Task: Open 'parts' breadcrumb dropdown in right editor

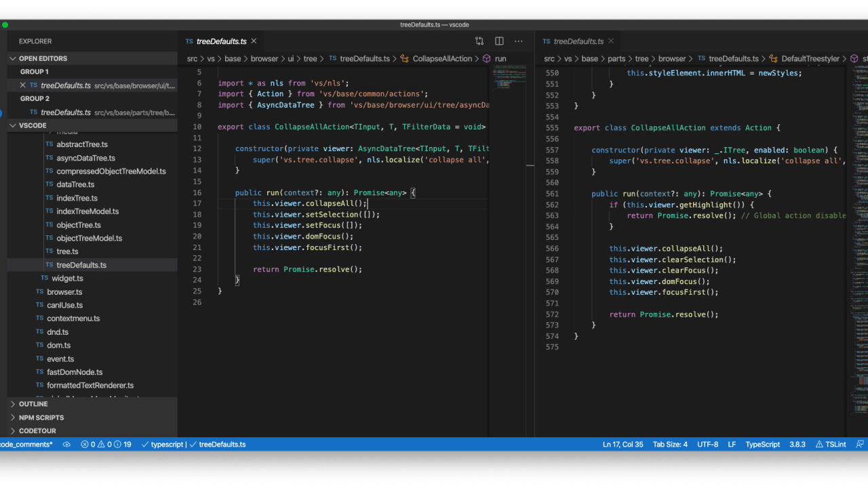Action: coord(616,59)
